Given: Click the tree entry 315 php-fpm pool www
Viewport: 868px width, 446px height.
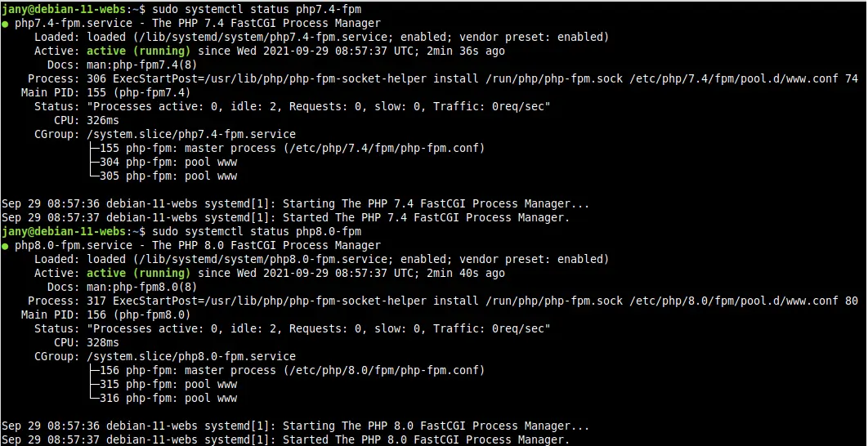Looking at the screenshot, I should [163, 384].
